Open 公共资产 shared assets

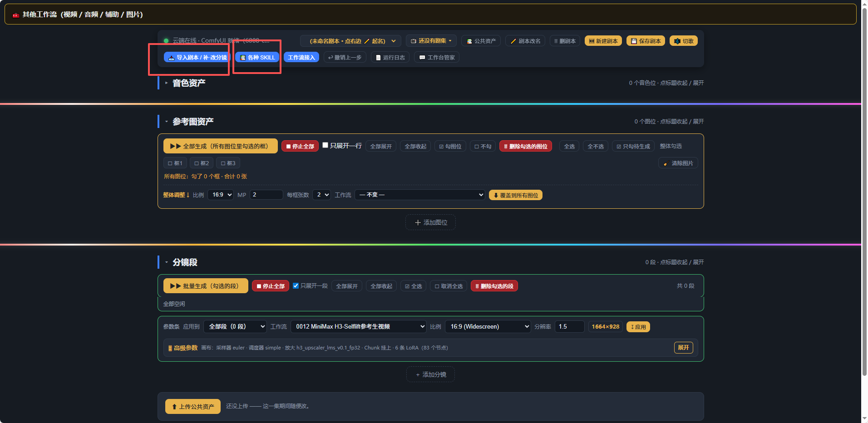pos(481,41)
